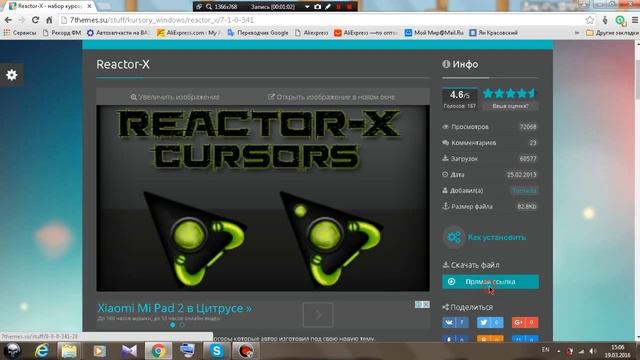Share via the VK button
The image size is (640, 360).
click(455, 322)
